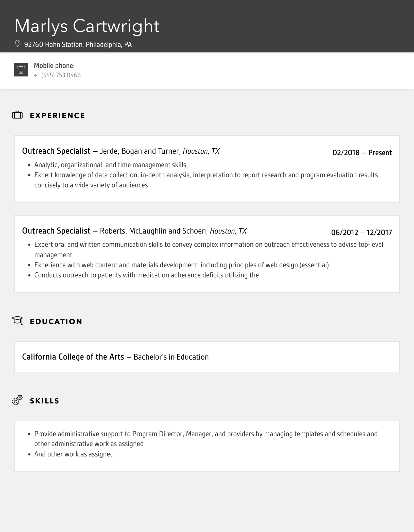
Task: Click the 06/2012 – 12/2017 date range
Action: (x=361, y=233)
